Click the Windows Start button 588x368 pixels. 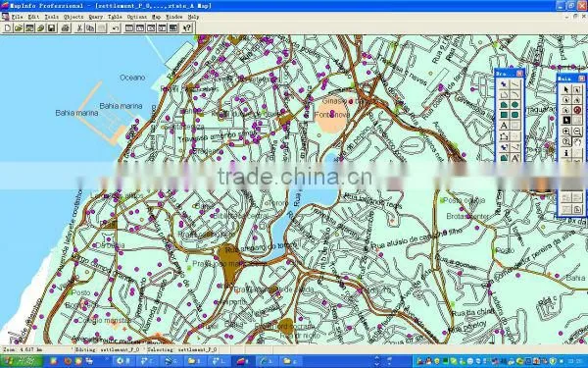[x=22, y=361]
